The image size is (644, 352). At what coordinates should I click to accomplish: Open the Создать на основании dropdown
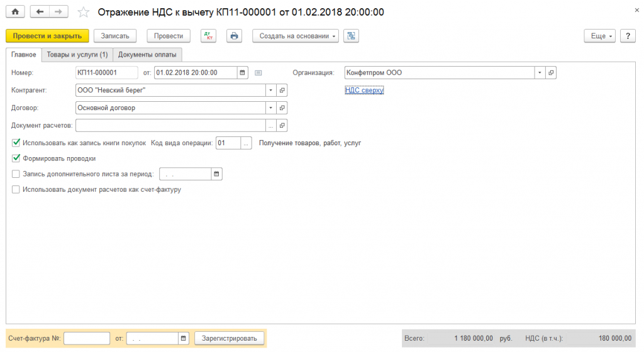[x=296, y=36]
